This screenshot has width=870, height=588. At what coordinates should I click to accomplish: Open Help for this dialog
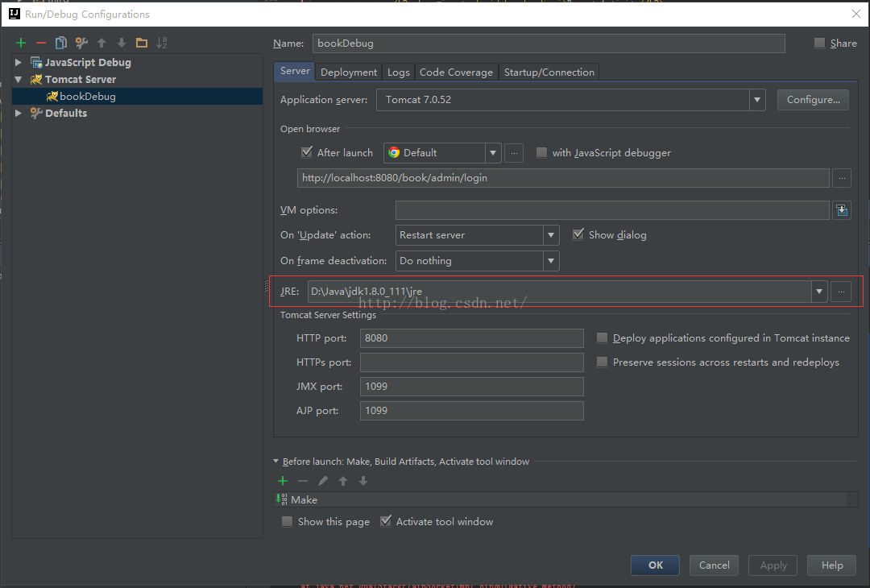click(x=831, y=565)
